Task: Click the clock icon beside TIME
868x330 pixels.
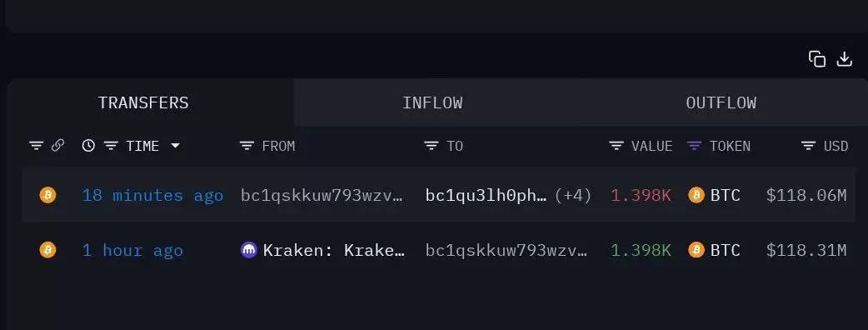Action: [88, 146]
